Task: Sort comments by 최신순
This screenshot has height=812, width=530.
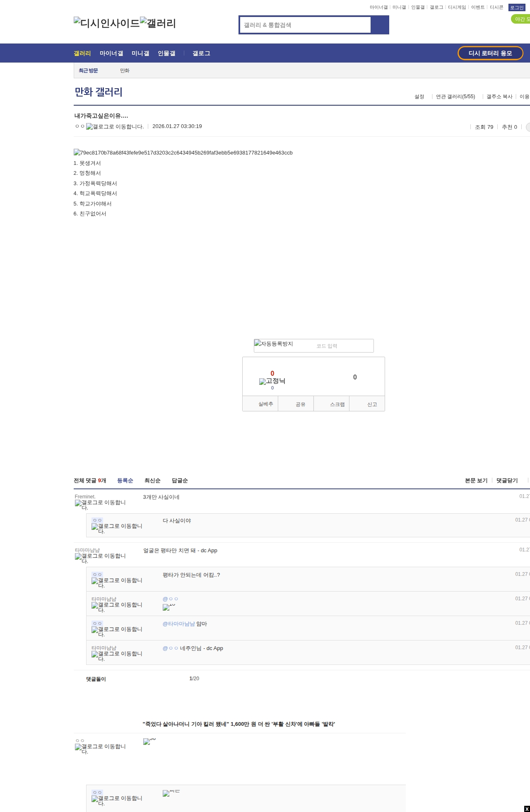Action: click(x=152, y=481)
